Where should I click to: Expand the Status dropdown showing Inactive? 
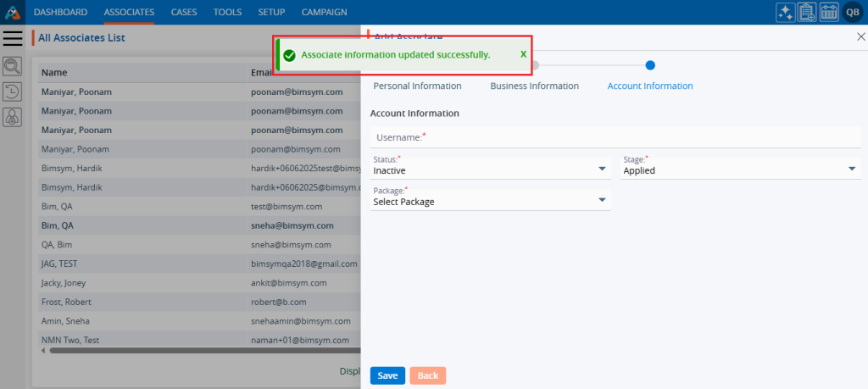coord(490,169)
